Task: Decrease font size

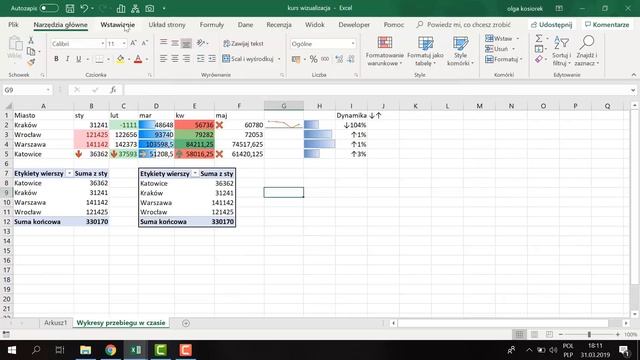Action: pyautogui.click(x=144, y=43)
